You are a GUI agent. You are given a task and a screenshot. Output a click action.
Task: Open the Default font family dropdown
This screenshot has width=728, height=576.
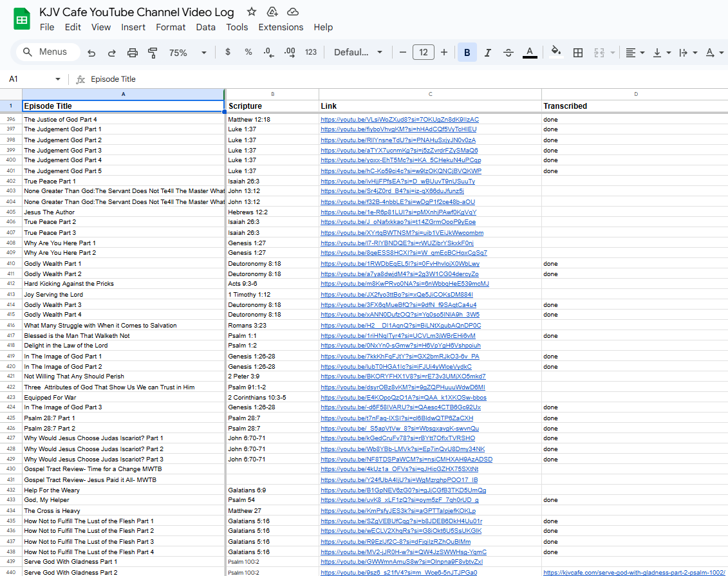coord(358,52)
